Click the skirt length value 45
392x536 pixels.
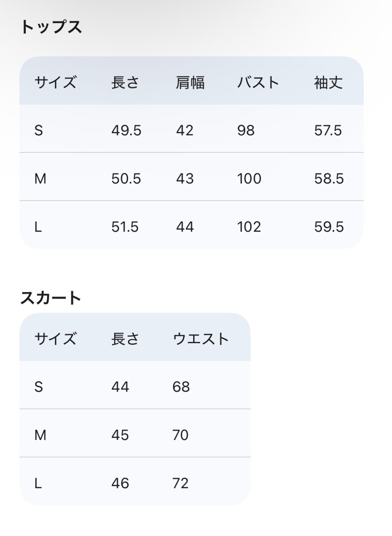(x=120, y=435)
